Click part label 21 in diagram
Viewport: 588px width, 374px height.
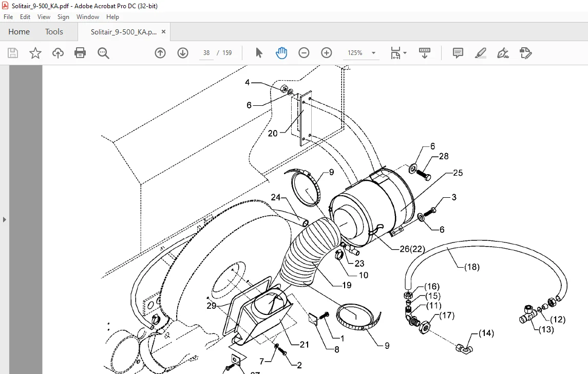click(x=305, y=345)
